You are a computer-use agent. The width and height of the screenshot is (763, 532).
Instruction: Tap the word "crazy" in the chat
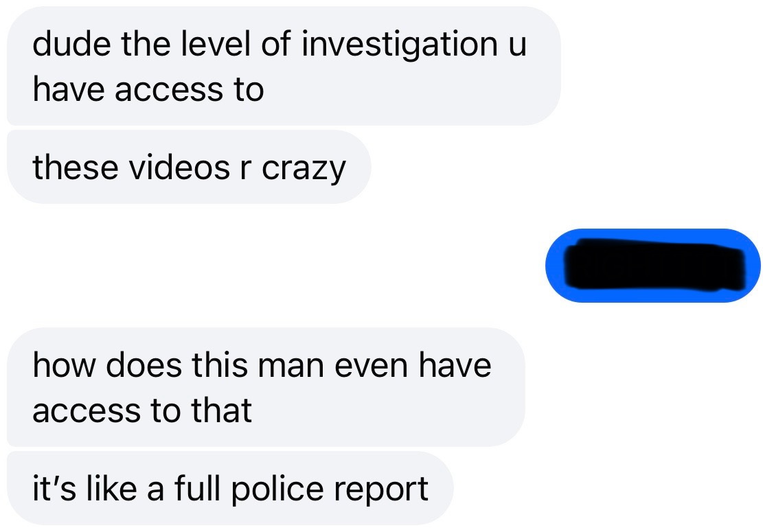(x=304, y=170)
